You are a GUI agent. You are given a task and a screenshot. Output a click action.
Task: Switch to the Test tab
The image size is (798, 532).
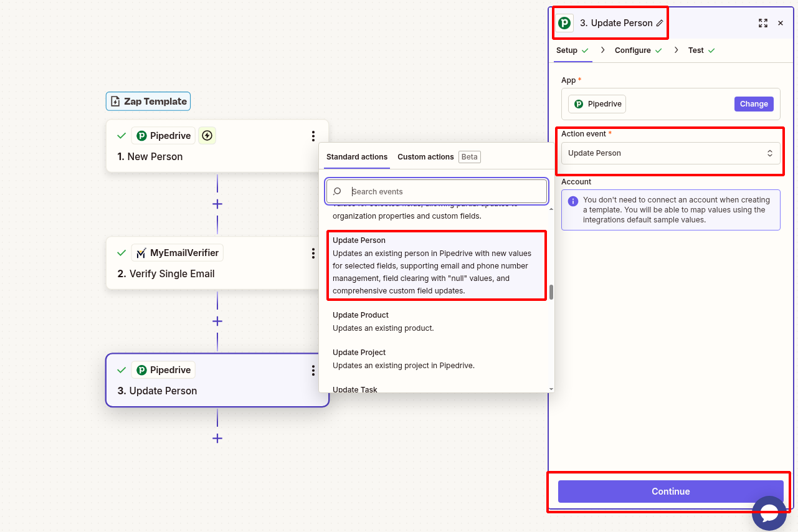click(x=695, y=50)
